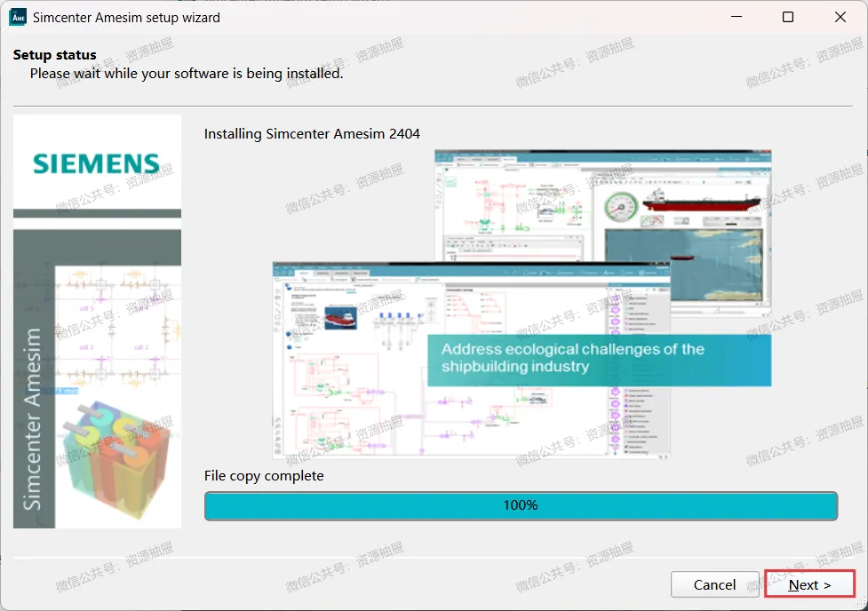
Task: Cancel the Amesim installation
Action: tap(714, 584)
